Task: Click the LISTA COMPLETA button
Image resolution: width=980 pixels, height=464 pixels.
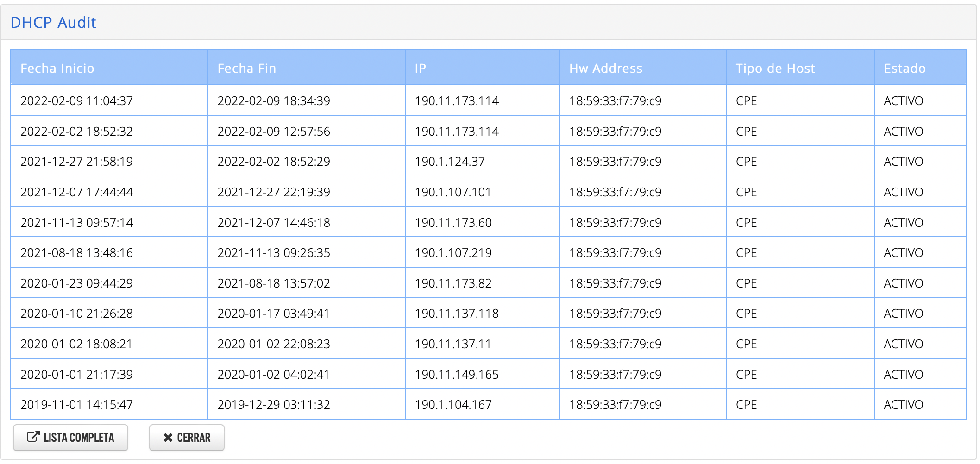Action: coord(70,437)
